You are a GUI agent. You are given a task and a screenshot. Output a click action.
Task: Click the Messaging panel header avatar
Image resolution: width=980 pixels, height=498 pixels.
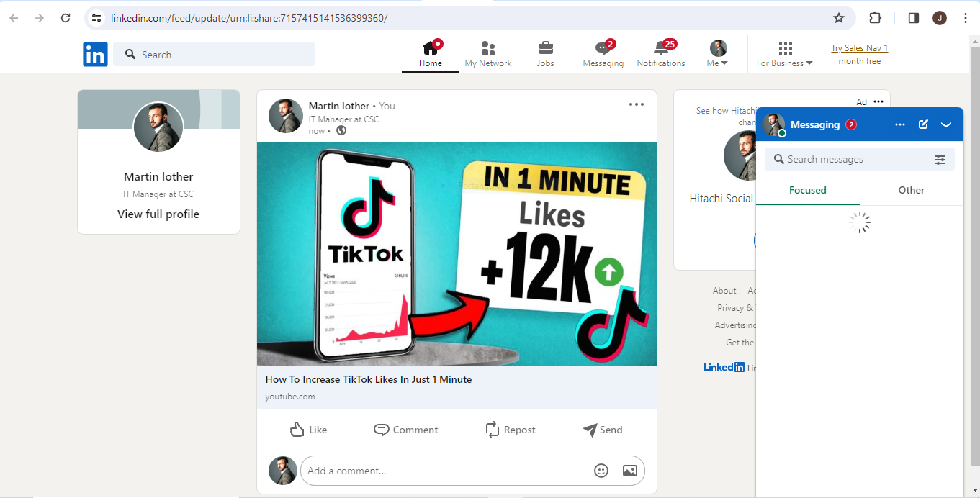(774, 124)
